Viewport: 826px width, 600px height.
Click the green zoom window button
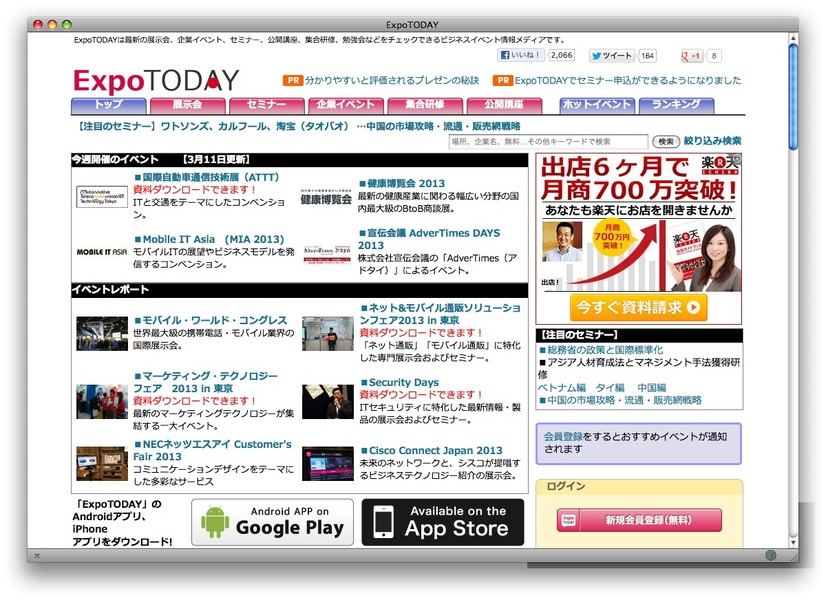[66, 24]
